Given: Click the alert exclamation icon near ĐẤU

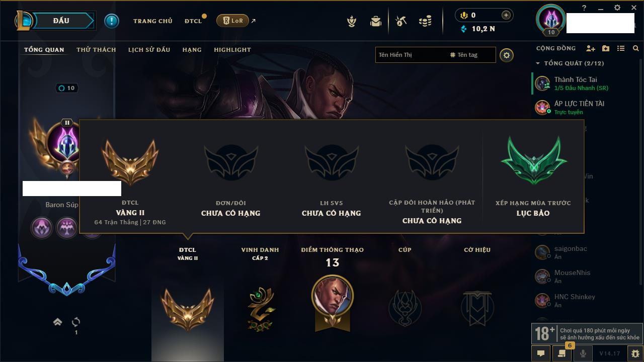Looking at the screenshot, I should pyautogui.click(x=112, y=21).
